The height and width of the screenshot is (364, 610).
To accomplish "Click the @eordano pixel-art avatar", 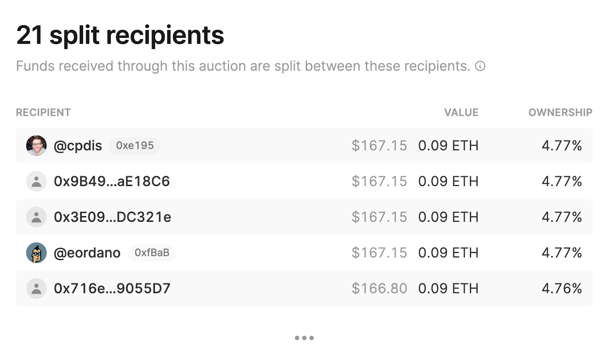I will tap(36, 253).
